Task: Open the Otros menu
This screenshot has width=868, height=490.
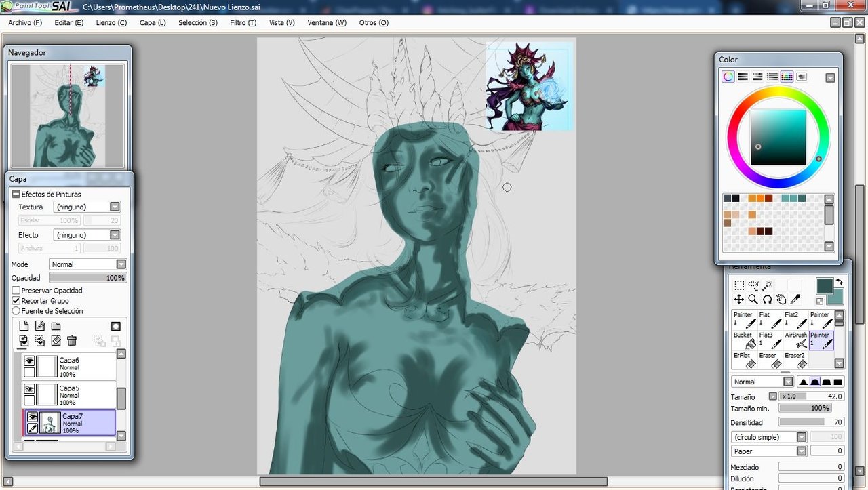Action: click(x=374, y=22)
